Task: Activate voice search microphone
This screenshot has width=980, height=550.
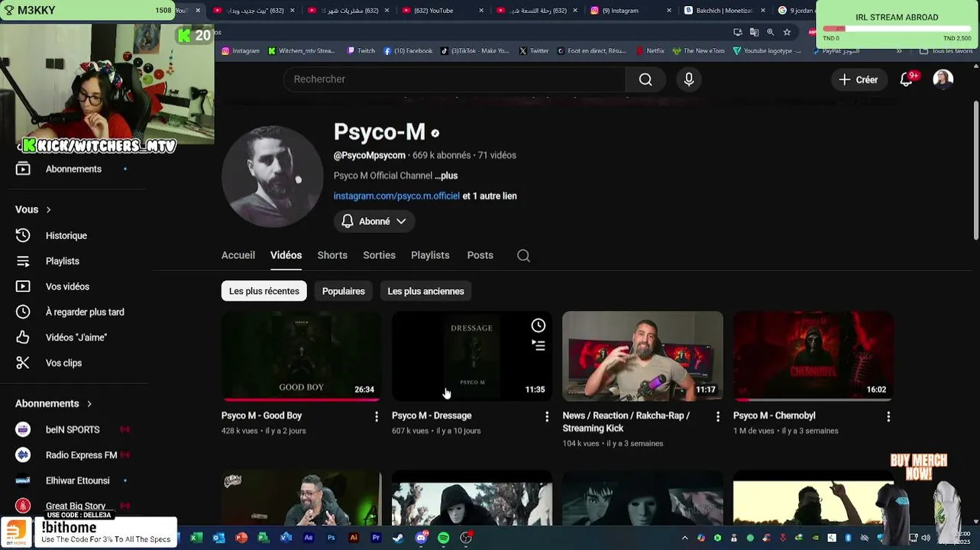Action: click(689, 79)
